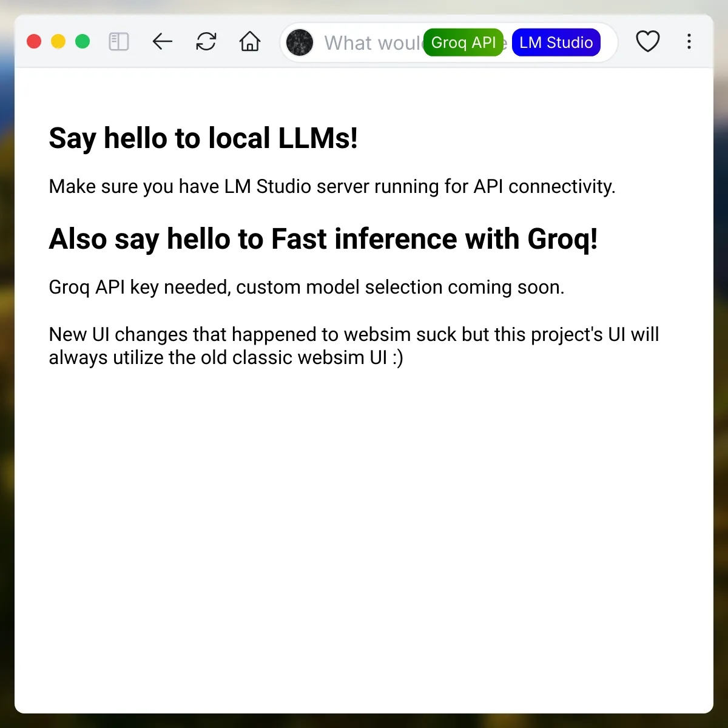This screenshot has height=728, width=728.
Task: Click text 'Groq API key needed'
Action: pos(140,287)
